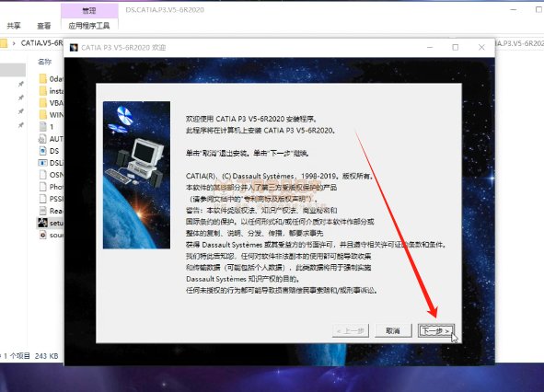544x392 pixels.
Task: Open the 应用程序工具 tab in File Explorer
Action: 88,26
